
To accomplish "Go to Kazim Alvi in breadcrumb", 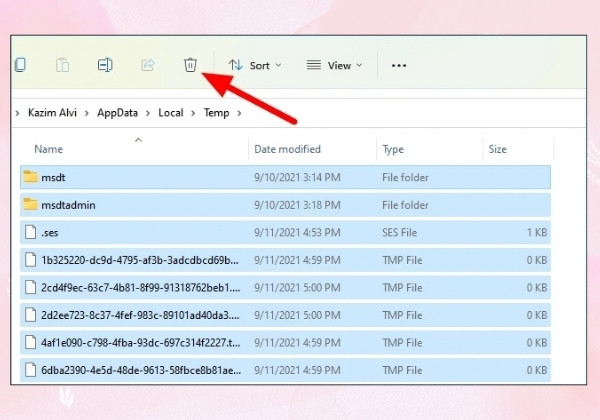I will tap(52, 112).
